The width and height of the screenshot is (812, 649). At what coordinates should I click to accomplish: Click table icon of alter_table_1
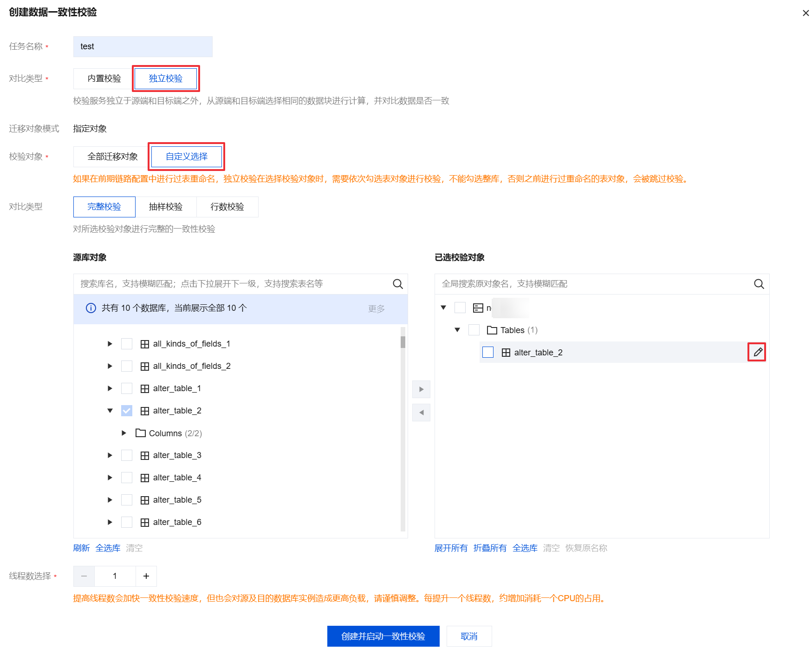point(145,388)
